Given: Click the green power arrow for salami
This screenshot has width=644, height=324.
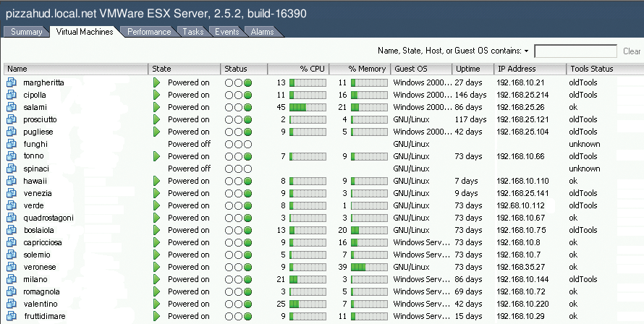Looking at the screenshot, I should click(x=156, y=107).
